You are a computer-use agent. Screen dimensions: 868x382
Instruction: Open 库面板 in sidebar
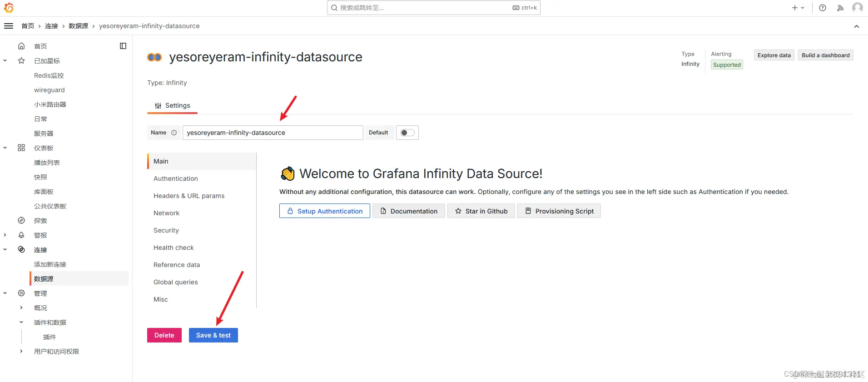44,192
